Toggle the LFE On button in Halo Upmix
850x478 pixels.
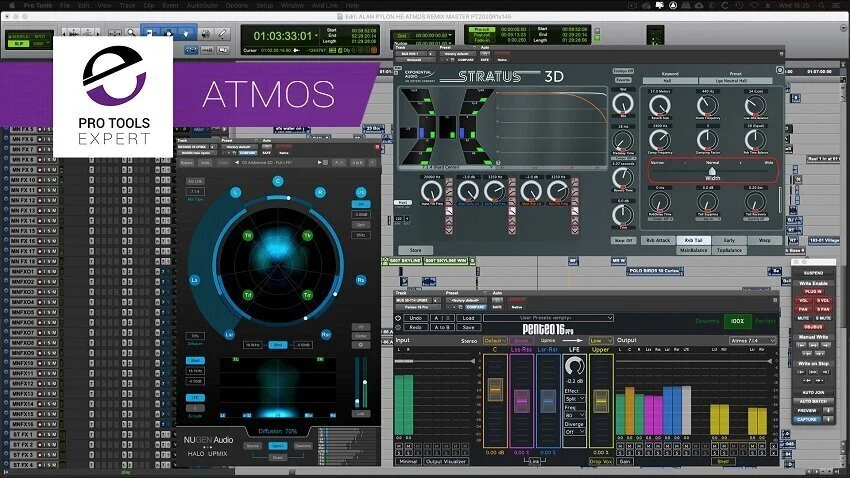pyautogui.click(x=361, y=204)
